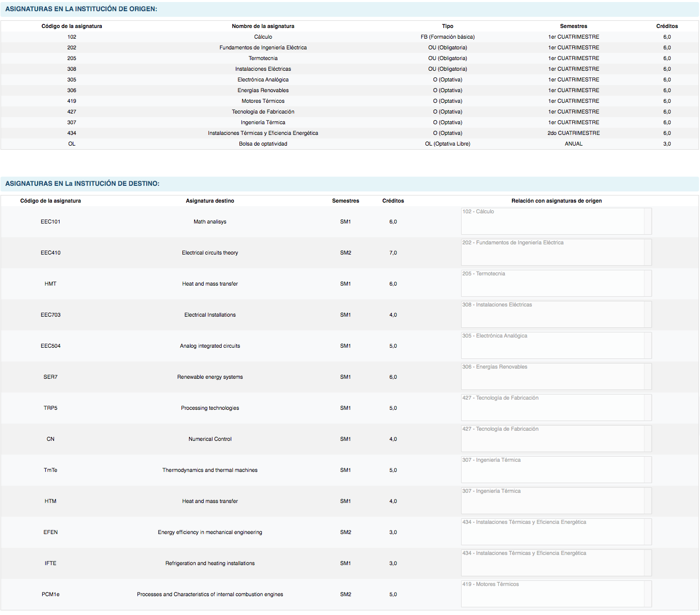Click scrollbar of the EEC410 relation list box
700x615 pixels.
648,253
